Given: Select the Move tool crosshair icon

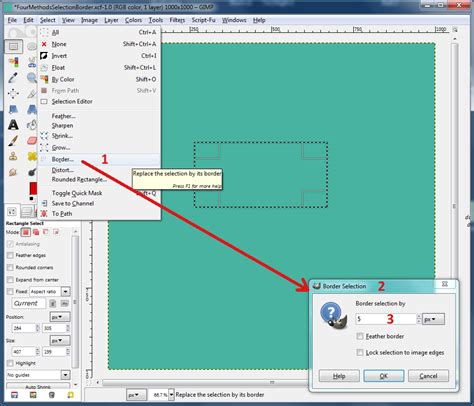Looking at the screenshot, I should (x=13, y=94).
